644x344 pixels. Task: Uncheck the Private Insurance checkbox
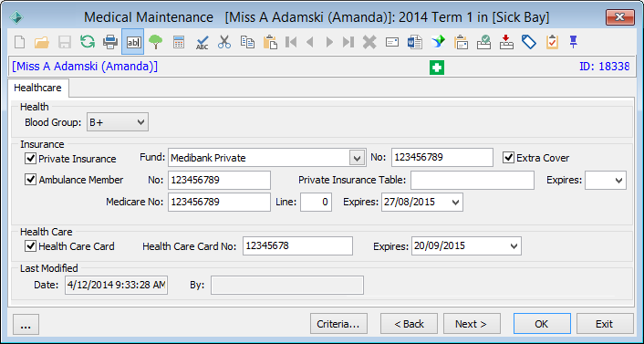[31, 158]
